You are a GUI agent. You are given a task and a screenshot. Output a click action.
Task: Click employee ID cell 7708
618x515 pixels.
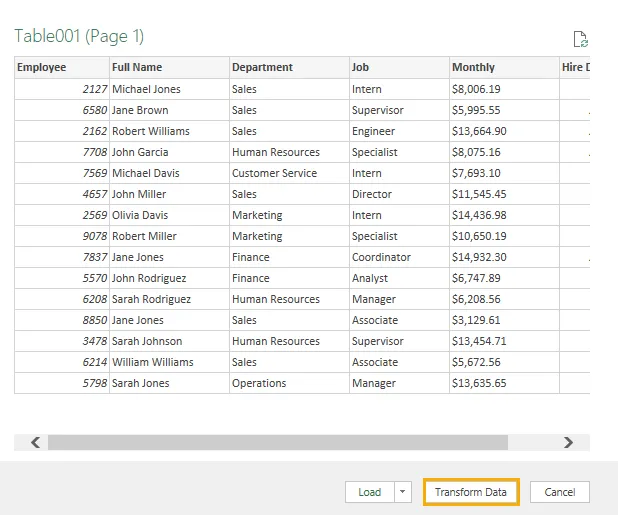pos(62,152)
